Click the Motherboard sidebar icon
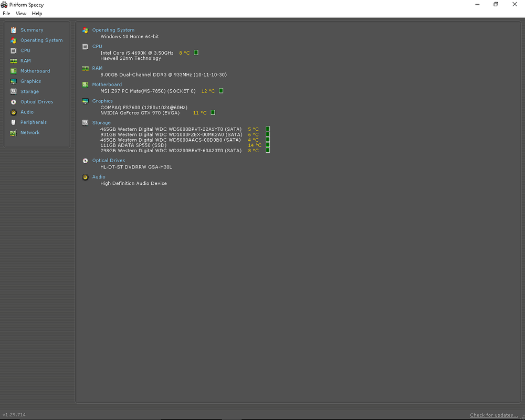The image size is (525, 420). tap(14, 71)
